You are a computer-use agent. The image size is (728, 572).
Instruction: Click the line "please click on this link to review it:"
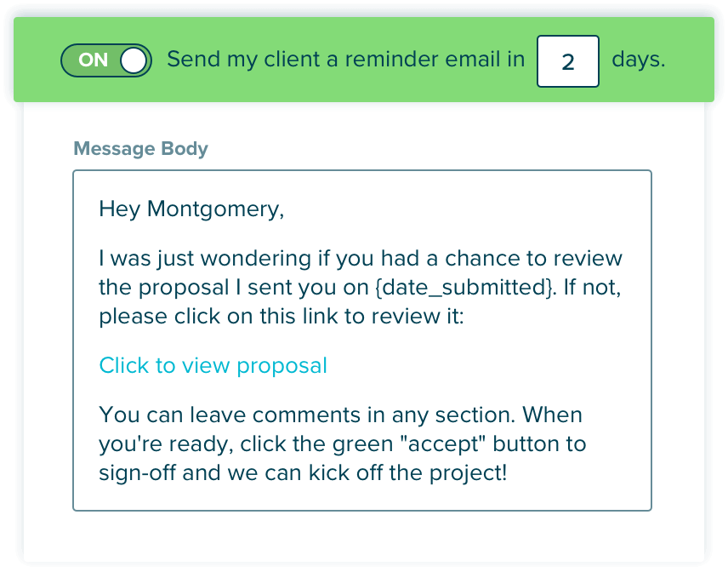(280, 317)
